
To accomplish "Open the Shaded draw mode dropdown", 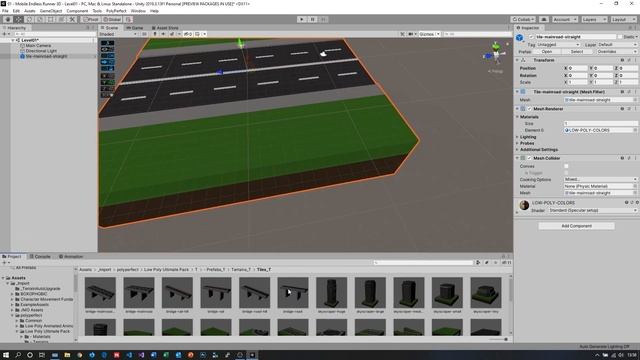I will tap(118, 34).
